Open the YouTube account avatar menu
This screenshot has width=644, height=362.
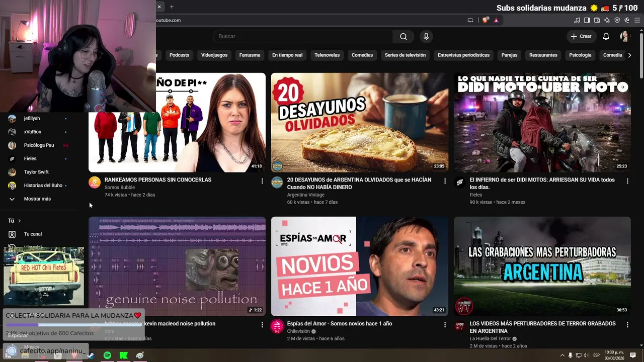pos(625,36)
